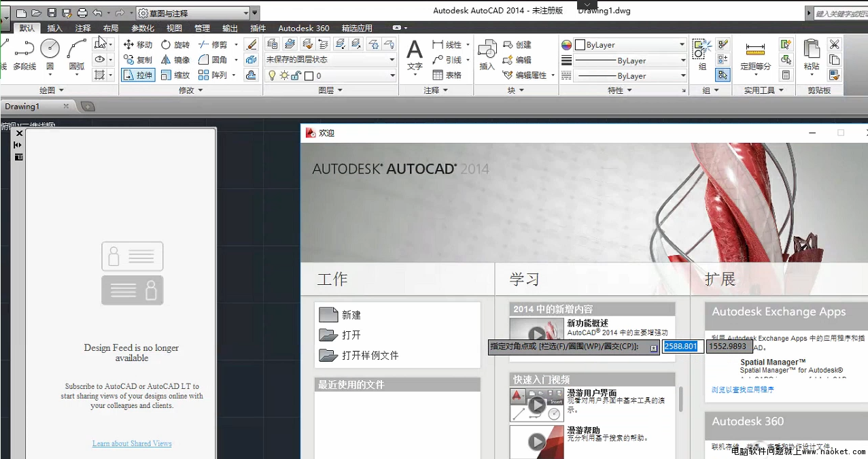This screenshot has height=459, width=868.
Task: Toggle the layer lock padlock icon
Action: pos(296,76)
